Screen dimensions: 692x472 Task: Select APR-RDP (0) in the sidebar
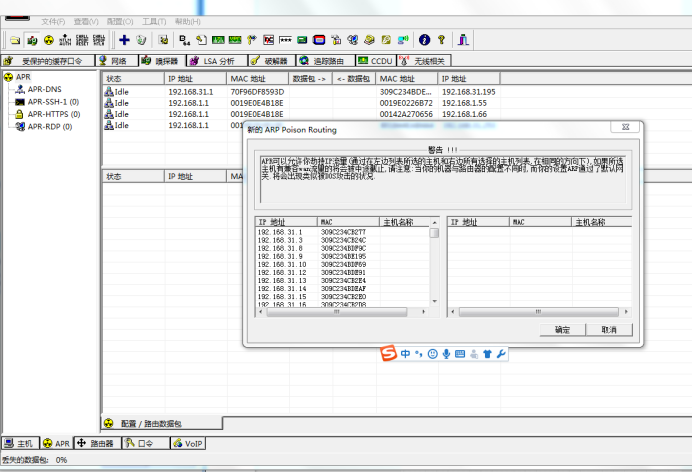point(49,126)
